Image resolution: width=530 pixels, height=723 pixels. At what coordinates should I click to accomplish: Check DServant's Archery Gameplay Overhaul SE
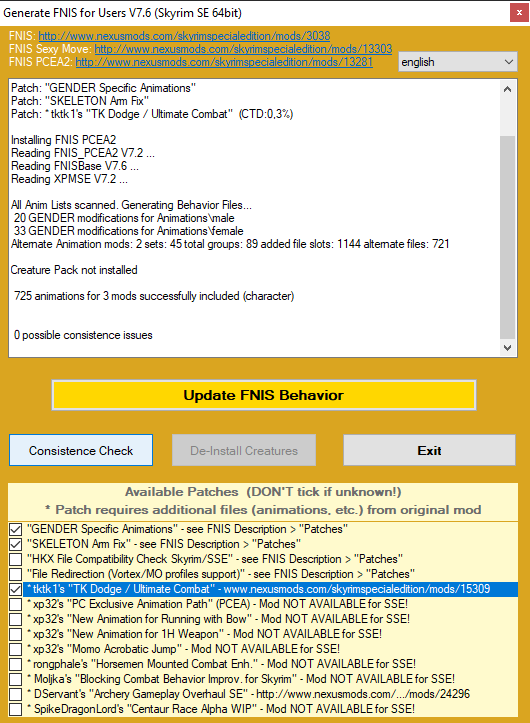[x=16, y=694]
